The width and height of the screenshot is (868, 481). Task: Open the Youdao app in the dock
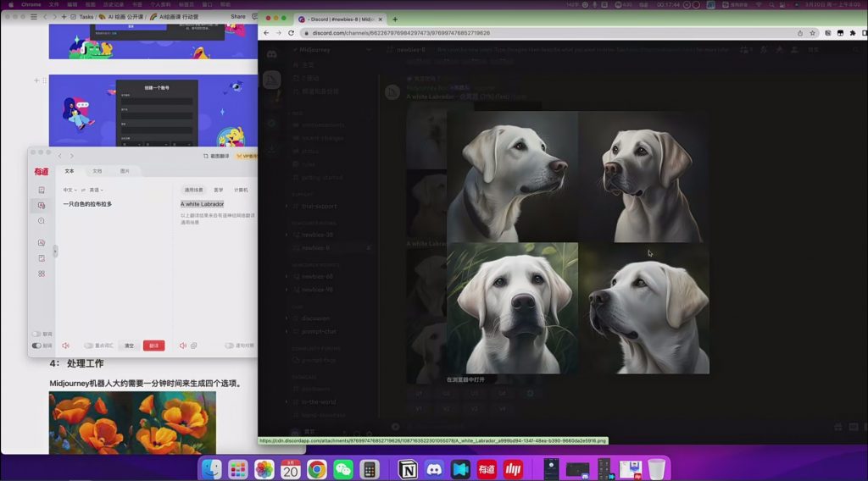[x=487, y=469]
